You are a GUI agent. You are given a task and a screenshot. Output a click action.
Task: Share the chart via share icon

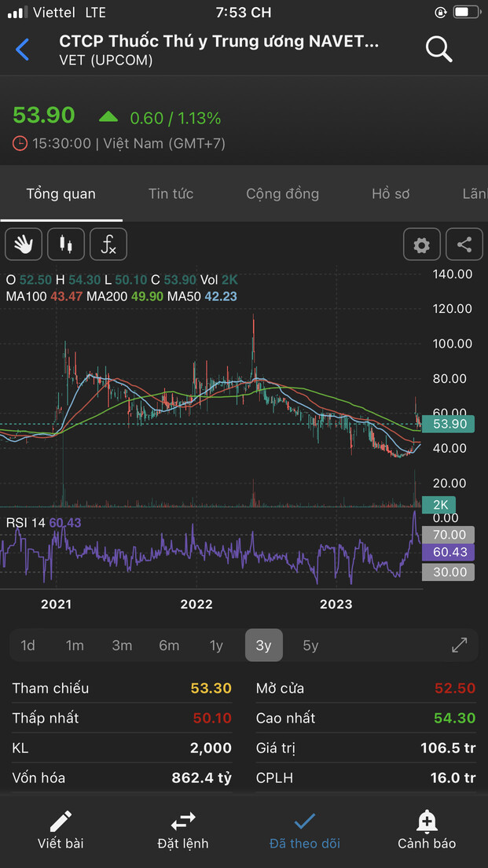tap(464, 245)
